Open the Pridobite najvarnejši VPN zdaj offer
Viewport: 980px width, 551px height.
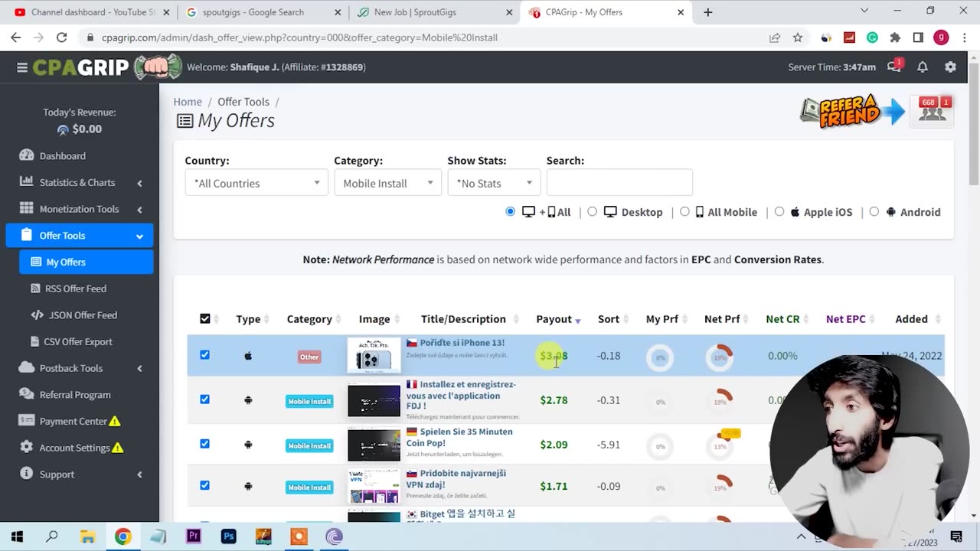[456, 479]
